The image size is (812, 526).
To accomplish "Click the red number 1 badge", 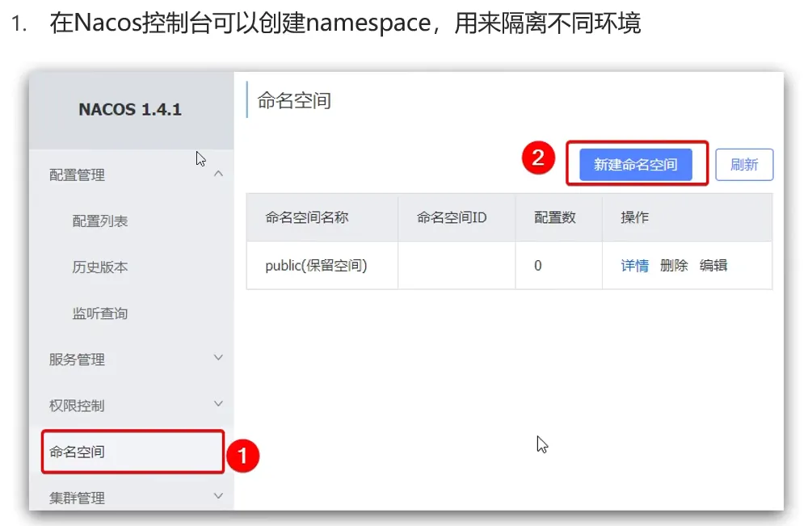I will (242, 456).
